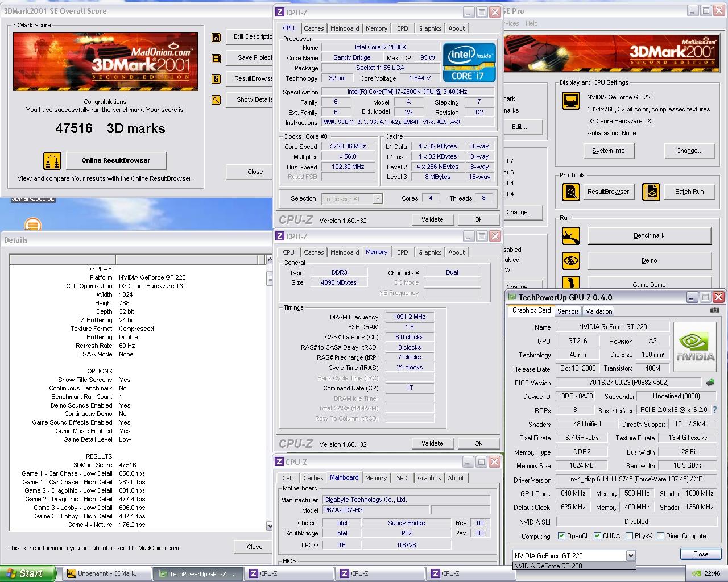Click the Bus Interface question mark icon
Image resolution: width=728 pixels, height=582 pixels.
[715, 410]
